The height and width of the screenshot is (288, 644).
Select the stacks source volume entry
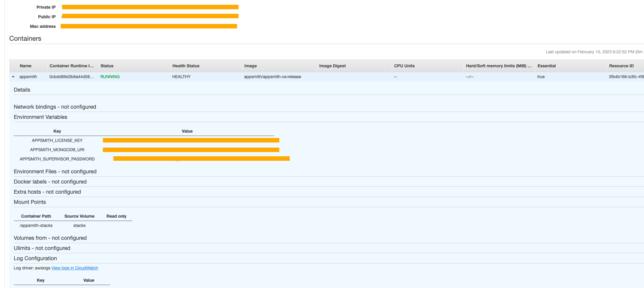79,225
